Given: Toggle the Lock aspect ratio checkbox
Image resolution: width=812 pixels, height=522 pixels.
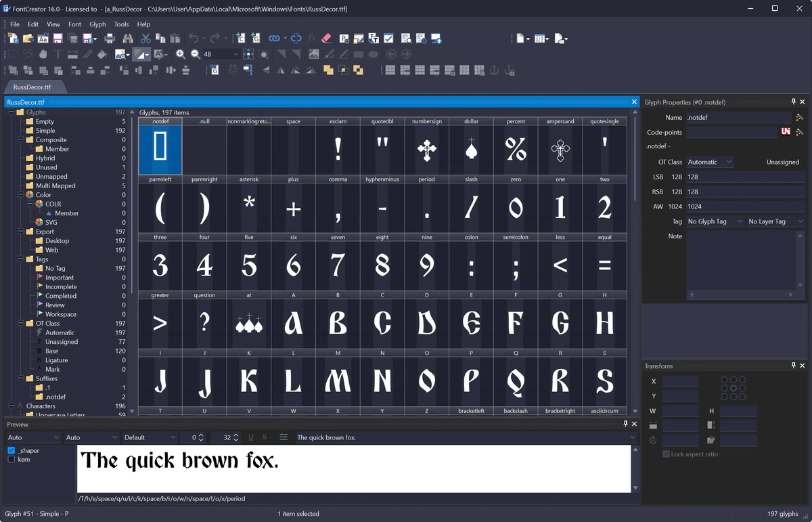Looking at the screenshot, I should click(x=667, y=454).
